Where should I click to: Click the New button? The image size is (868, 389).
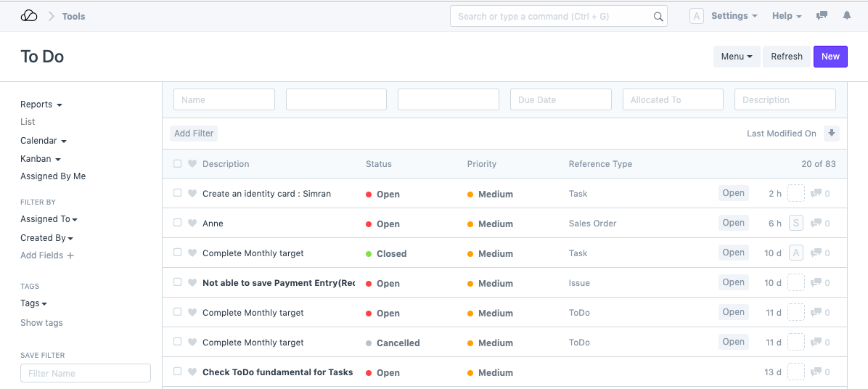click(830, 57)
